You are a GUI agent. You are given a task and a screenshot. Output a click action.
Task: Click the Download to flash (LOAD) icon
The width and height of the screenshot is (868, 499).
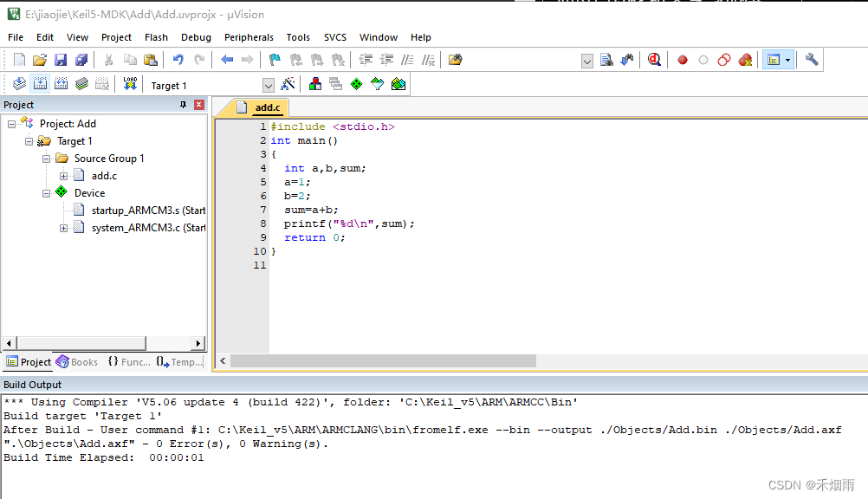click(x=130, y=84)
